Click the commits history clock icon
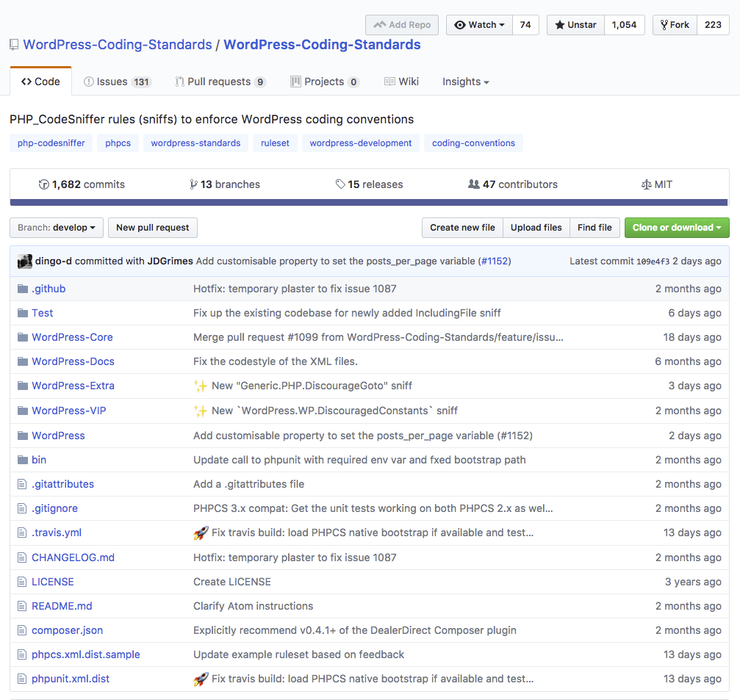Screen dimensions: 740x700 pos(44,184)
